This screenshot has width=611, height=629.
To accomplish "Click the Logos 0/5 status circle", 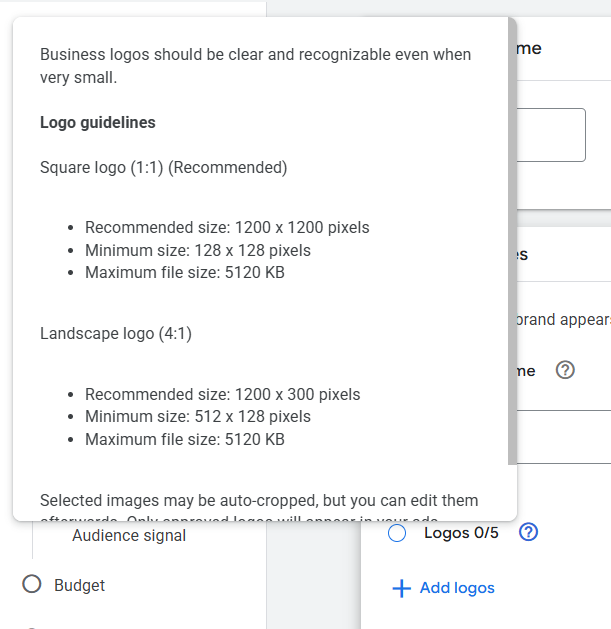I will (x=397, y=534).
